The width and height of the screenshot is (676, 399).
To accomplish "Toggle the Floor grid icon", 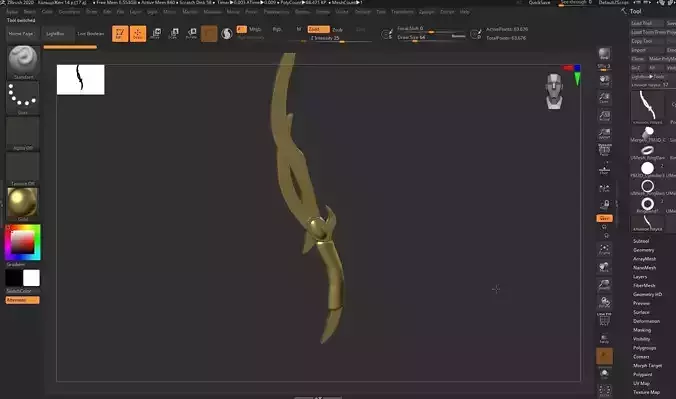I will (604, 169).
